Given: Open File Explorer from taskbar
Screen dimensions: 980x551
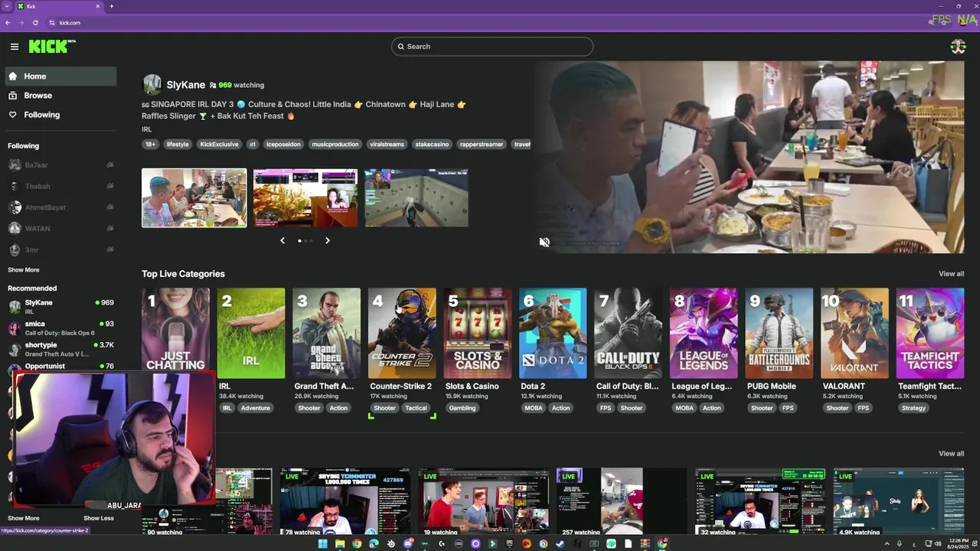Looking at the screenshot, I should [x=340, y=544].
